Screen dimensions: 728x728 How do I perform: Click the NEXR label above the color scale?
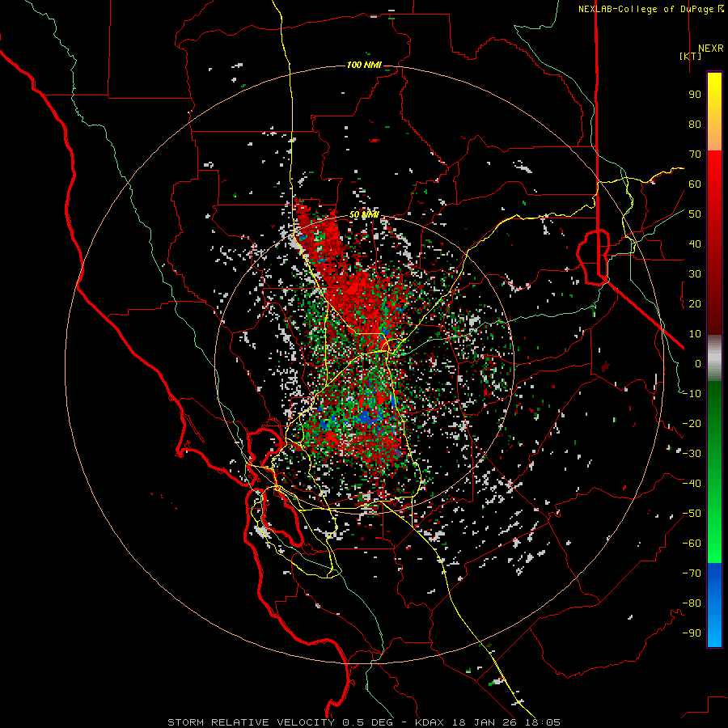pos(710,49)
